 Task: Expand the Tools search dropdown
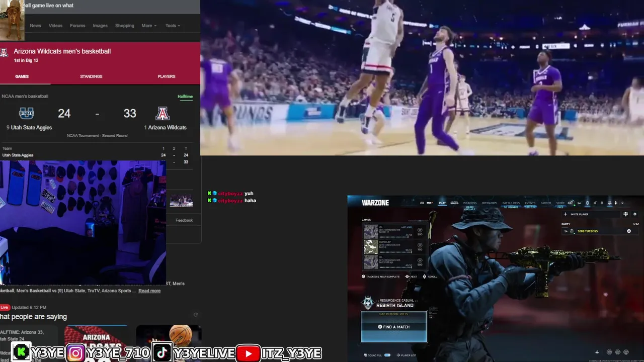point(173,26)
